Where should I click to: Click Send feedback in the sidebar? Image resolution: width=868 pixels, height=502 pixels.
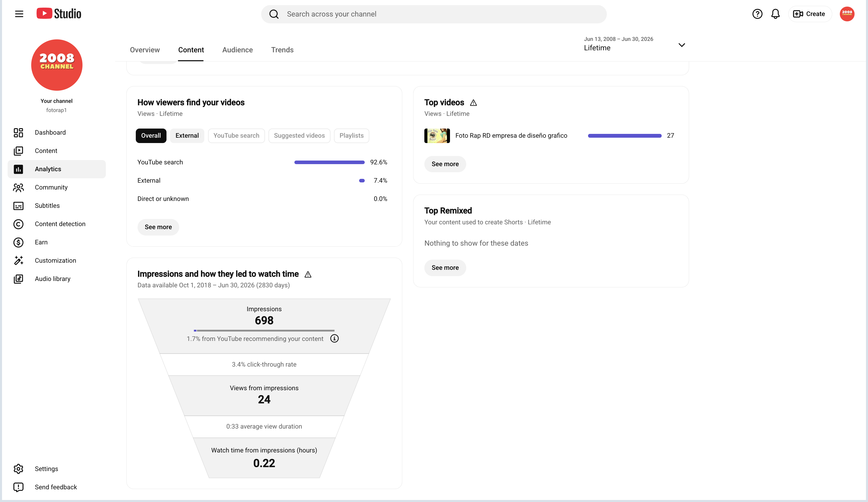coord(57,487)
